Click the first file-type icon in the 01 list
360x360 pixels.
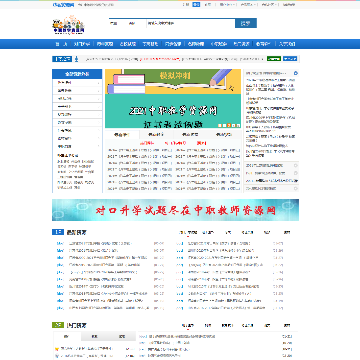pos(60,243)
